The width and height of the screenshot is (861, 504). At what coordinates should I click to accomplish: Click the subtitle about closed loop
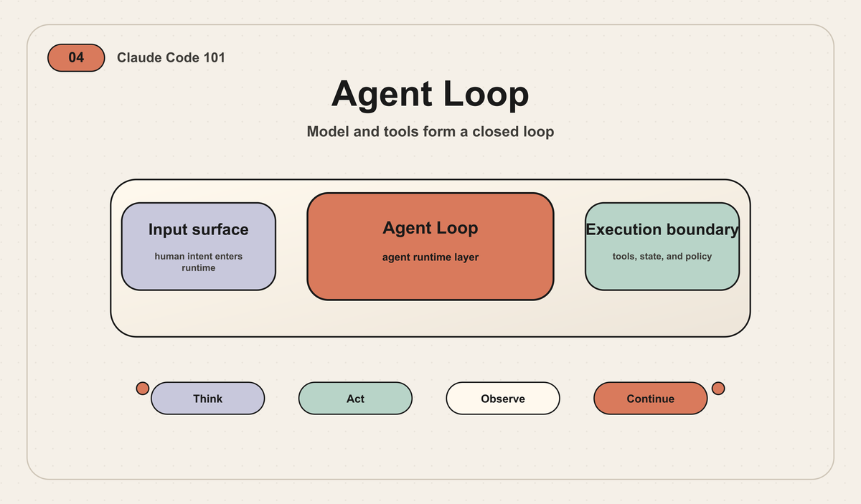(430, 132)
